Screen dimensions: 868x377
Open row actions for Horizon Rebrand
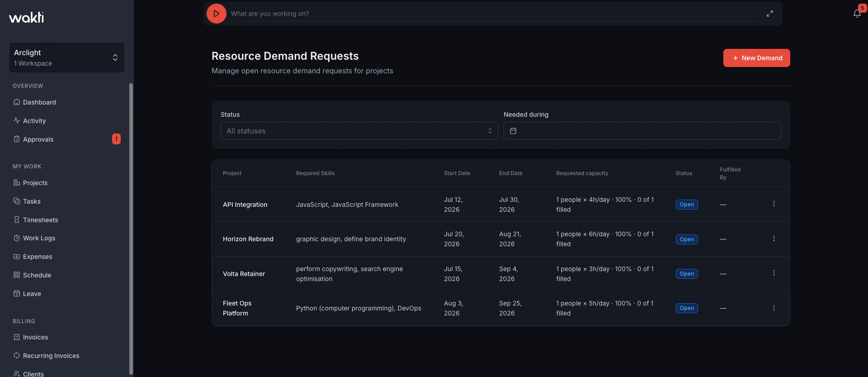pos(774,239)
